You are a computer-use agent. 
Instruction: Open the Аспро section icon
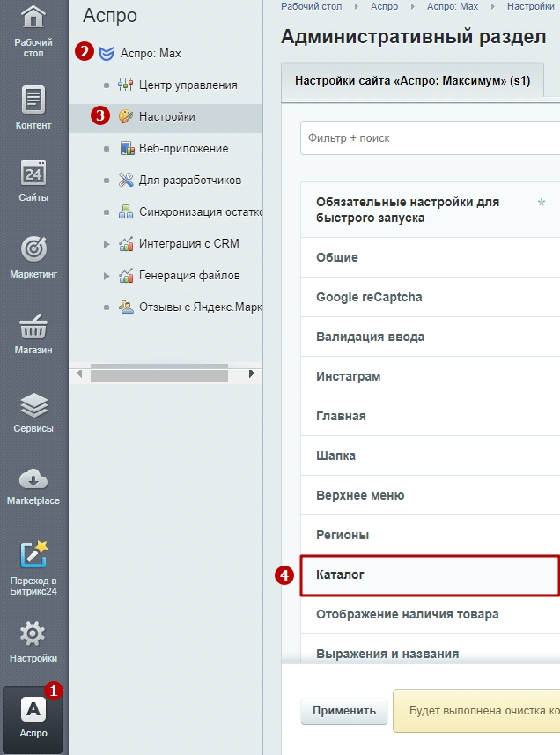pyautogui.click(x=33, y=709)
